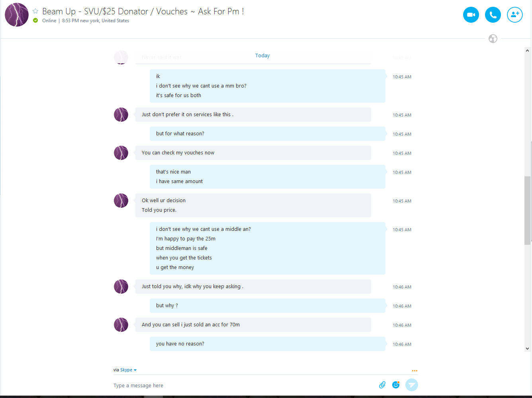Send the message with the paper plane button

click(412, 385)
